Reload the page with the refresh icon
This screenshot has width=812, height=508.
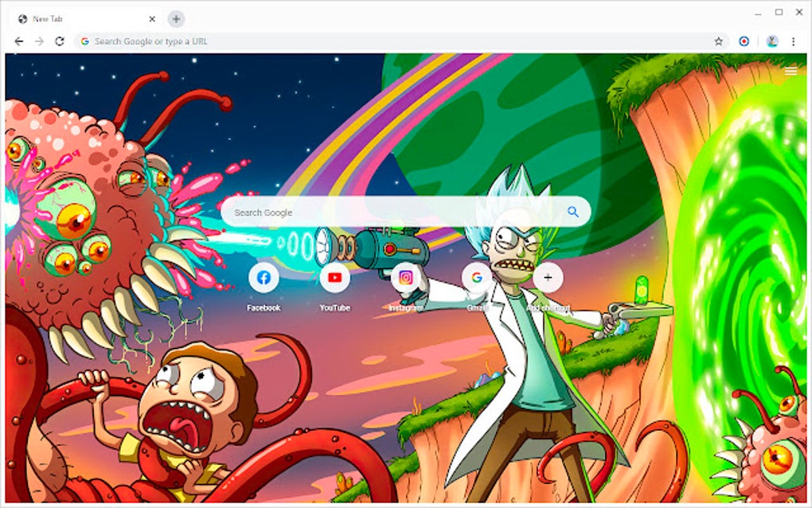pyautogui.click(x=60, y=41)
